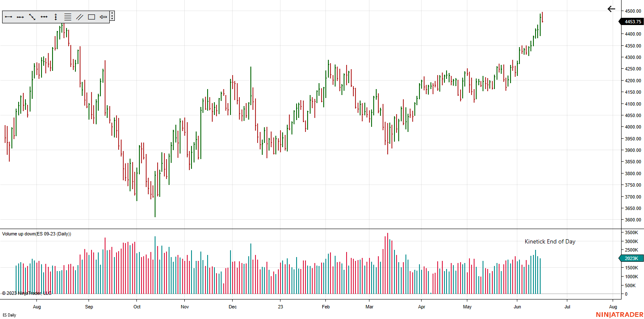
Task: Select the Volume up down indicator label
Action: pos(36,234)
